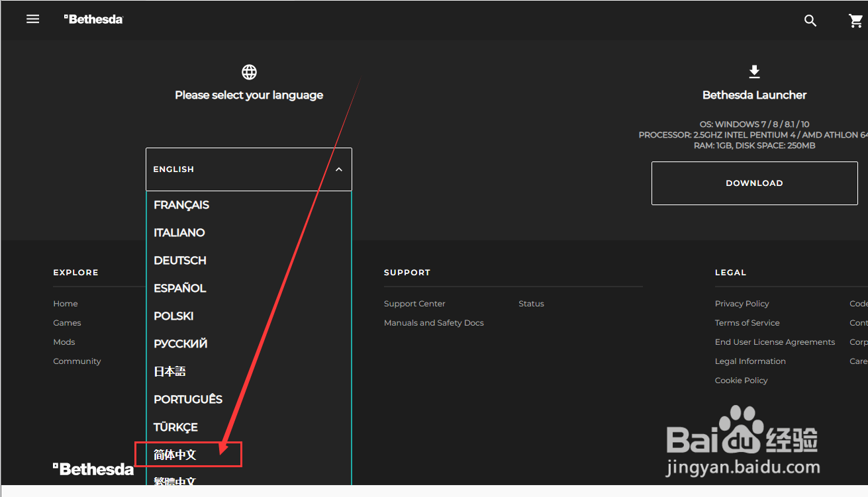Open the Legal Information link
The width and height of the screenshot is (868, 497).
coord(750,361)
